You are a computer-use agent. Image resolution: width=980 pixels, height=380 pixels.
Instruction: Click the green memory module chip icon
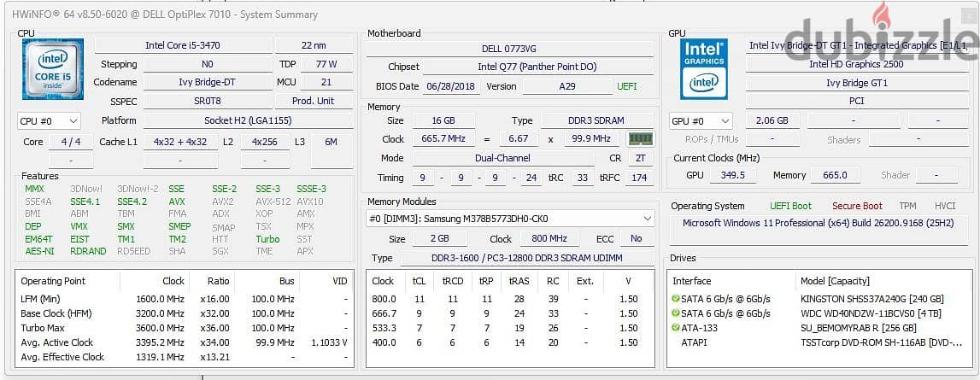click(640, 138)
